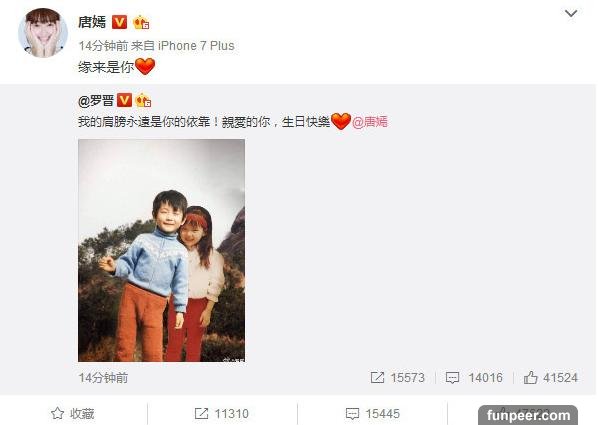Screen dimensions: 598x425
Task: Click the verified V badge beside 罗晋
Action: click(124, 100)
